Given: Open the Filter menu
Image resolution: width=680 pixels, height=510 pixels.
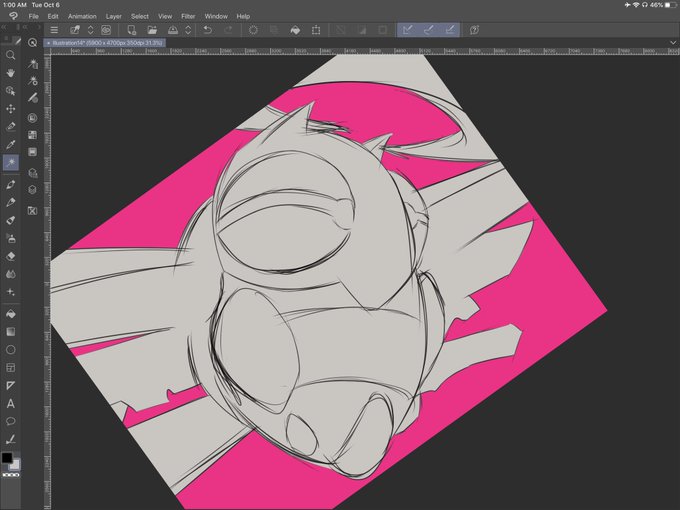Looking at the screenshot, I should coord(188,16).
